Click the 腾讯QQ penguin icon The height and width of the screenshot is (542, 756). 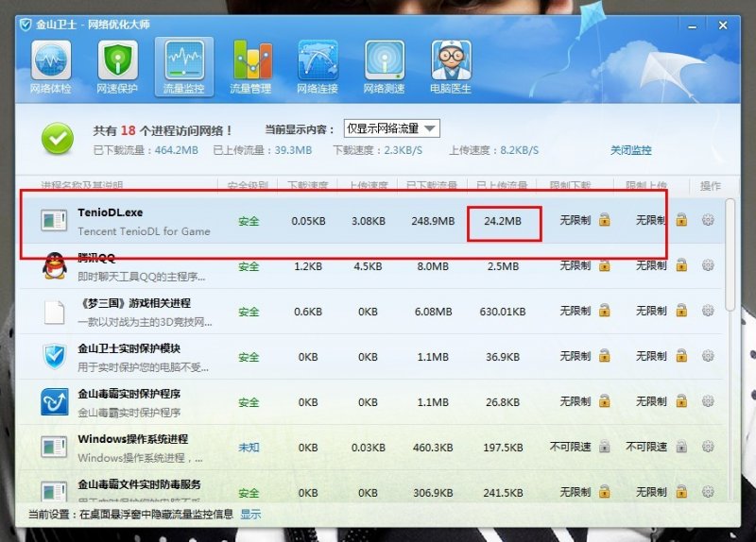54,266
